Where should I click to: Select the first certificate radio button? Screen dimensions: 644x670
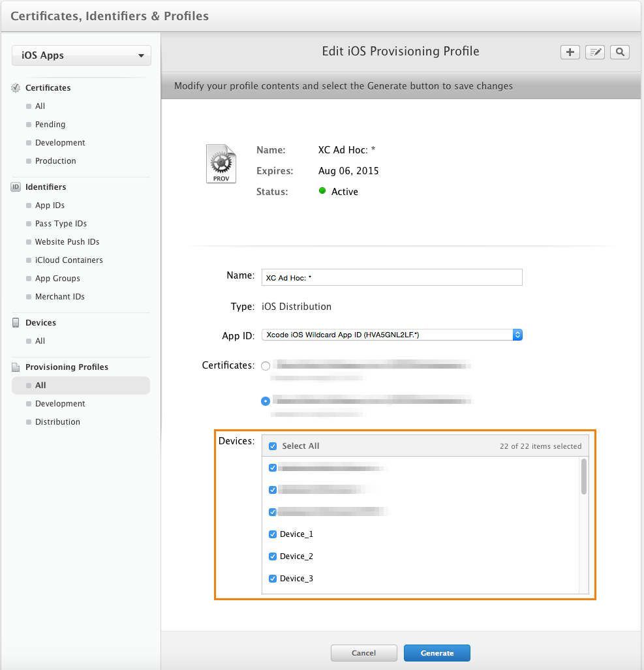point(266,366)
